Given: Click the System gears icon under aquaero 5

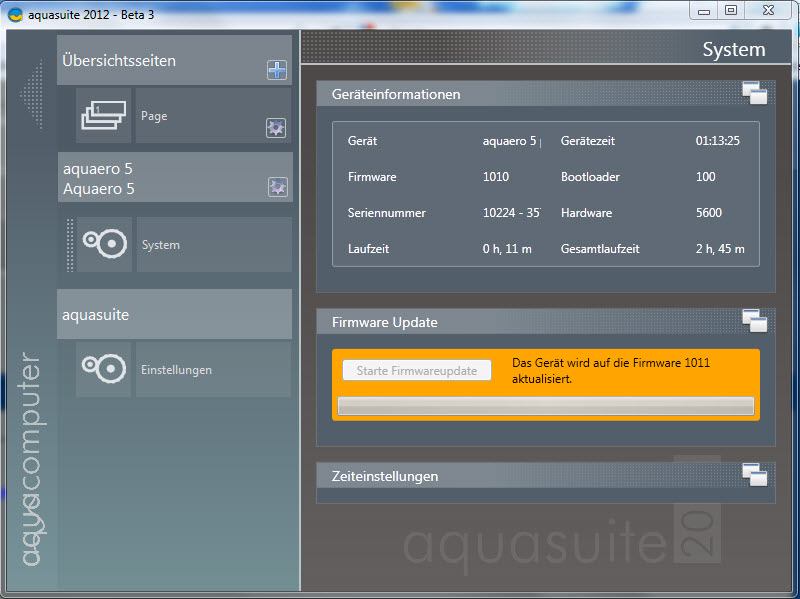Looking at the screenshot, I should (105, 244).
